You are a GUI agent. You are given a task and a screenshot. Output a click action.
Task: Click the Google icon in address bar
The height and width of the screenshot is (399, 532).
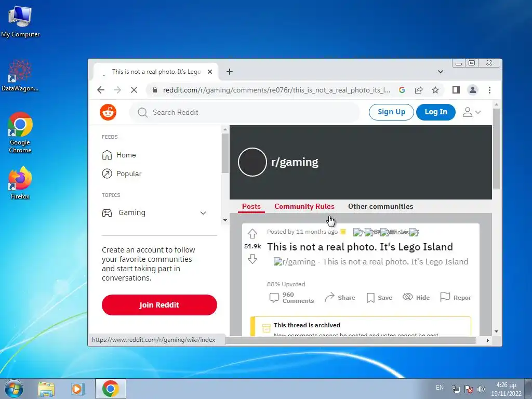(x=402, y=90)
